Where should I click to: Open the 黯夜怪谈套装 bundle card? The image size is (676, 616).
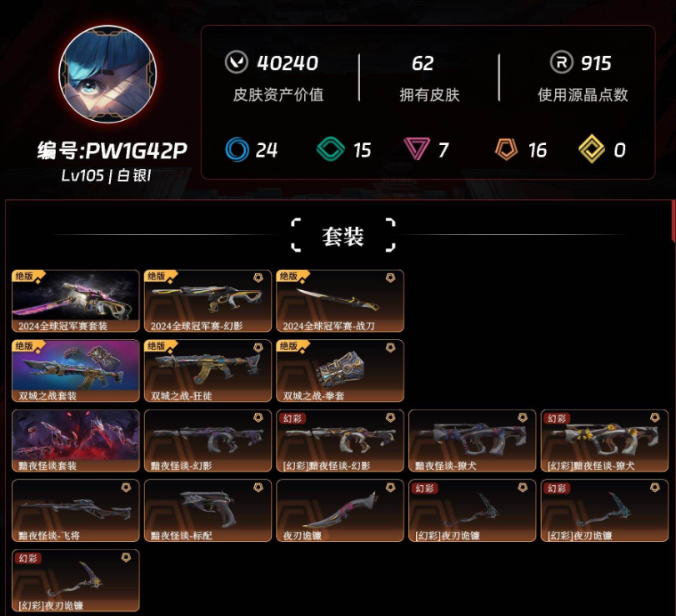(76, 441)
